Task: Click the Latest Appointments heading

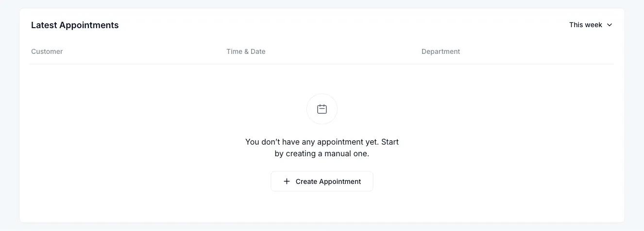Action: click(x=75, y=25)
